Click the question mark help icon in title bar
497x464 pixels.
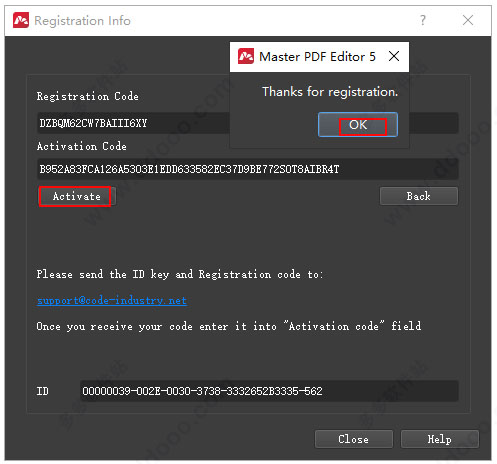click(423, 20)
